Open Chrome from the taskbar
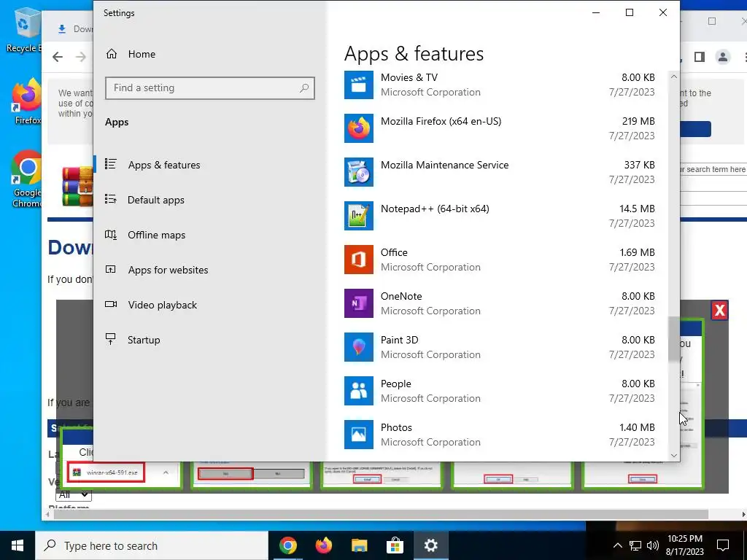This screenshot has height=560, width=747. [288, 545]
